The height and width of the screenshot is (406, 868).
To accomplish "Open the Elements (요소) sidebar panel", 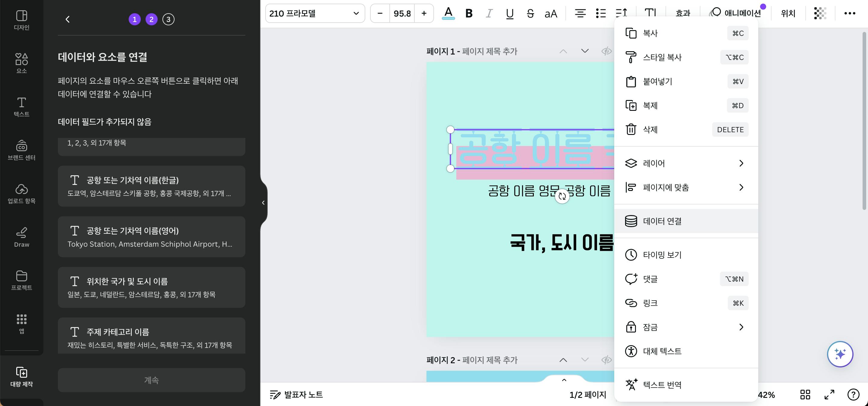I will pyautogui.click(x=22, y=63).
